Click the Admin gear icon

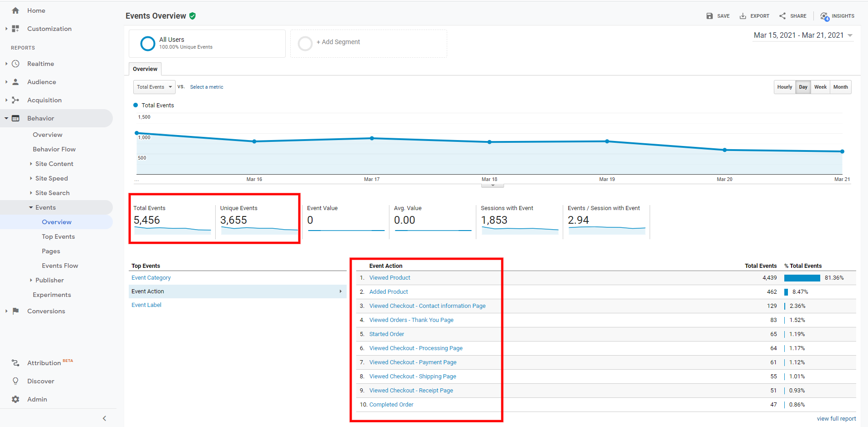[x=15, y=399]
